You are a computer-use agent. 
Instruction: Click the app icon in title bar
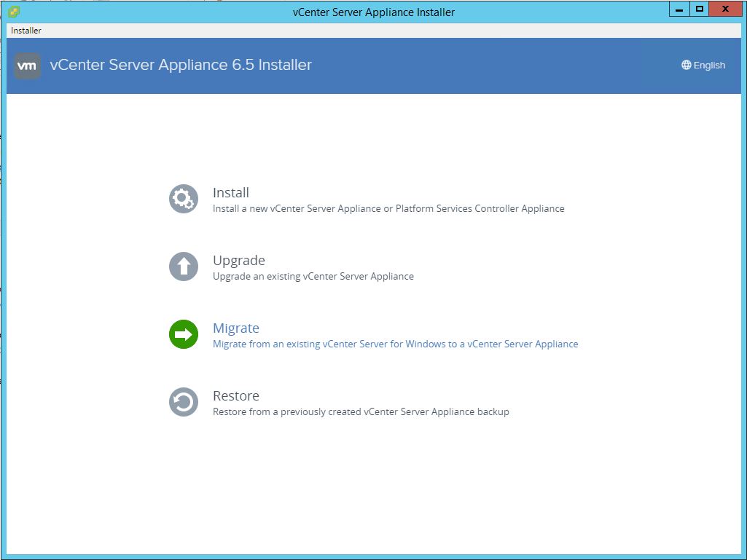coord(15,12)
